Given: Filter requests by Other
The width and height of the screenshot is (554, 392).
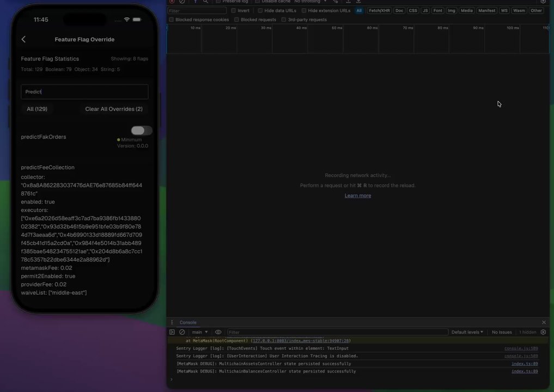Looking at the screenshot, I should [536, 10].
